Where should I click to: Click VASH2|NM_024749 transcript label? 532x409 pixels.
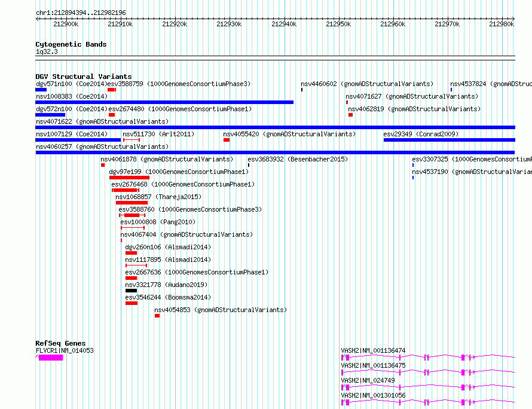tap(368, 380)
